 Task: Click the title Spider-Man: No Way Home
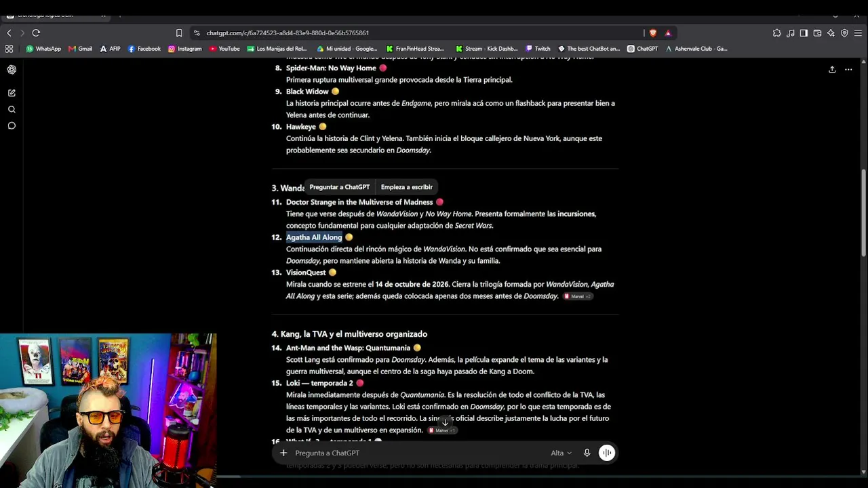pos(331,68)
